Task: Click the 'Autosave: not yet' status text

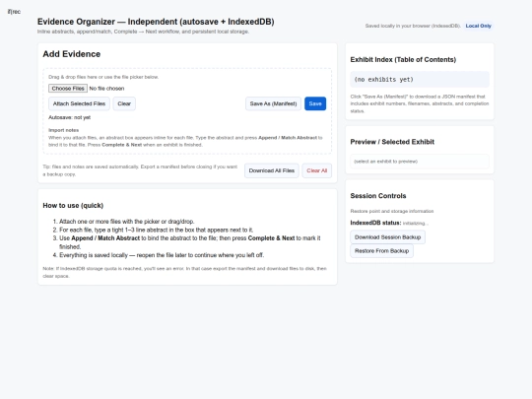Action: 70,117
